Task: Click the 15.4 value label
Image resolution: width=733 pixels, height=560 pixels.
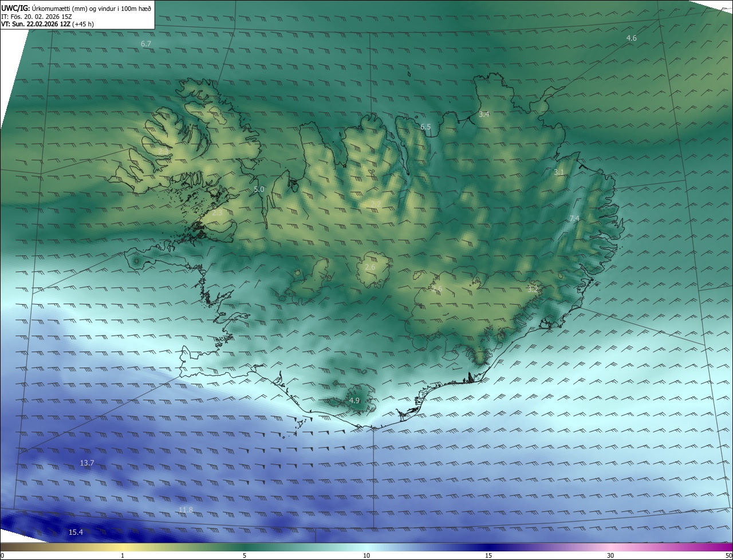Action: 76,533
